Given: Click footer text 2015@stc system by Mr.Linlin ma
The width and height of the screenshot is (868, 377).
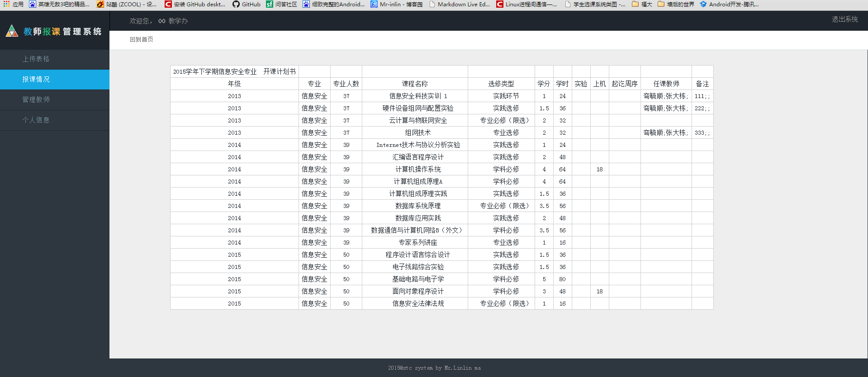Looking at the screenshot, I should 434,368.
